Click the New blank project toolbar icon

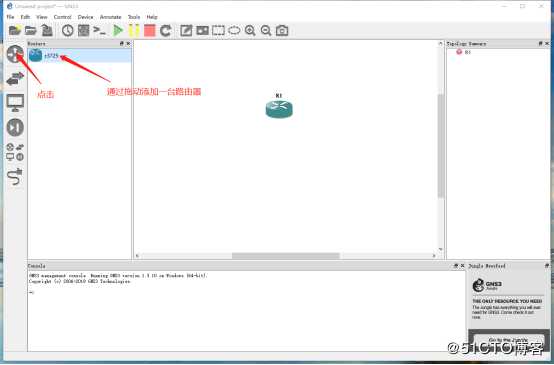[x=15, y=30]
